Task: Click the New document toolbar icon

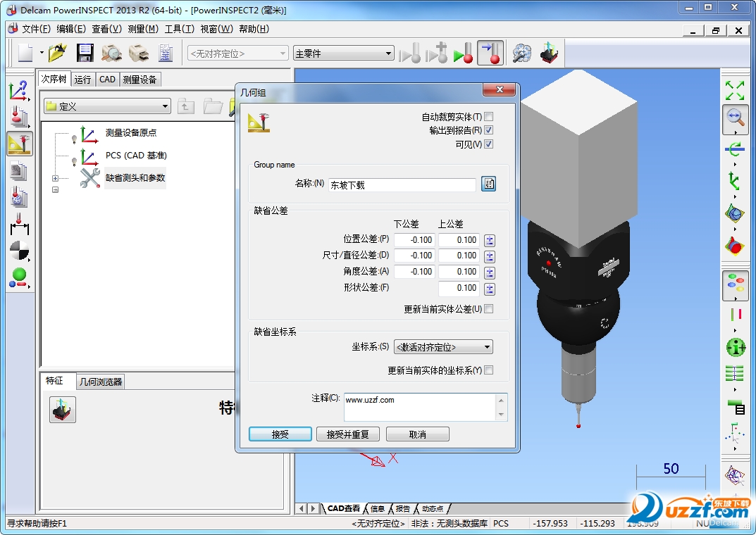Action: 25,53
